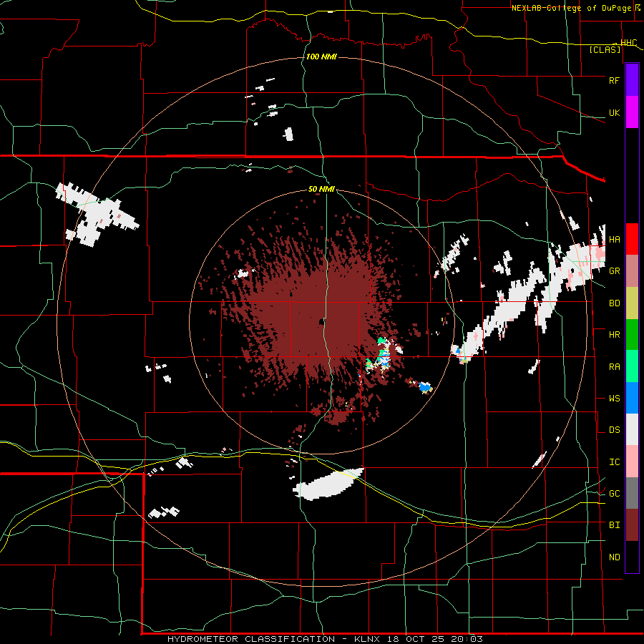Click the red HA legend swatch
The width and height of the screenshot is (644, 644).
coord(632,239)
